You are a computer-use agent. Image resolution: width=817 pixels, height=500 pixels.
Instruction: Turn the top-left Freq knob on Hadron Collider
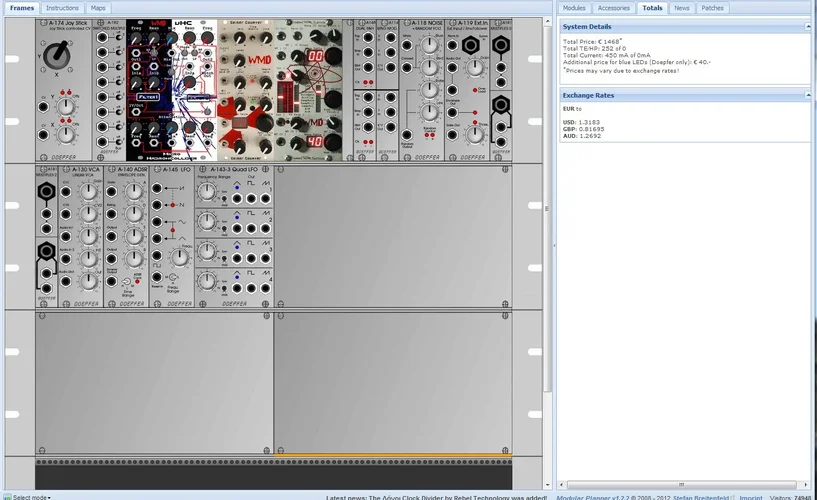coord(135,39)
